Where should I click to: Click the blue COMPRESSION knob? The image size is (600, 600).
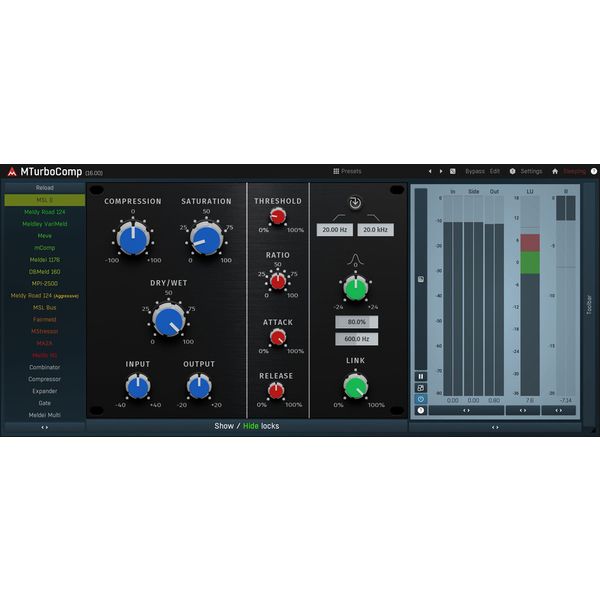(x=133, y=239)
